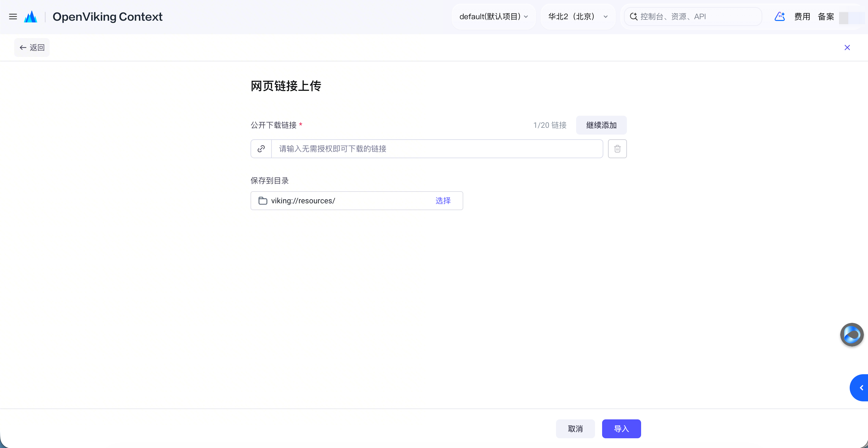Open the hamburger navigation menu

(13, 17)
